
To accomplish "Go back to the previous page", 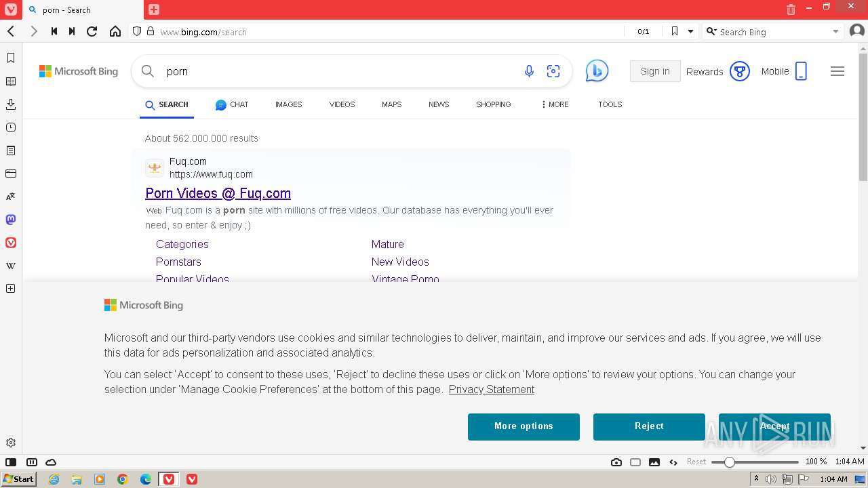I will [x=11, y=31].
